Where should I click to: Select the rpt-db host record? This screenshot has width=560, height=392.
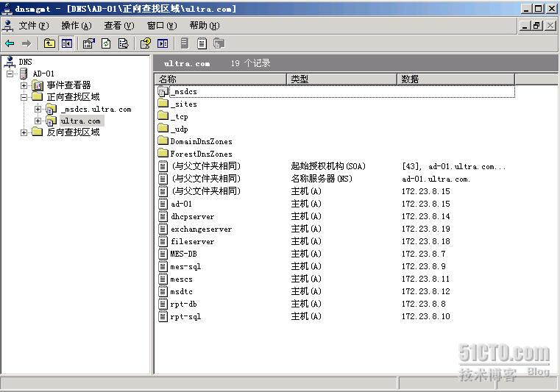point(183,304)
